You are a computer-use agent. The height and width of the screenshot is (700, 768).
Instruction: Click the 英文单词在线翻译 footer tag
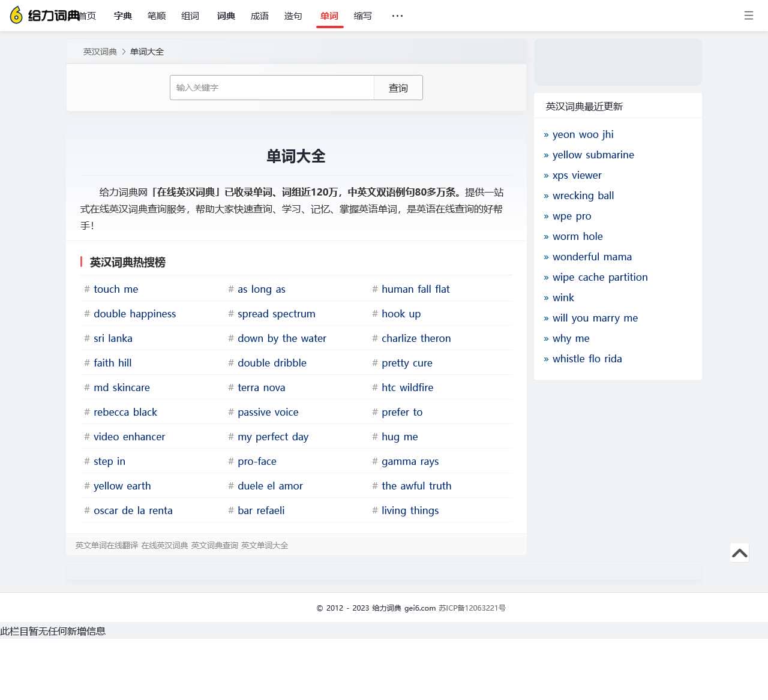[x=107, y=545]
